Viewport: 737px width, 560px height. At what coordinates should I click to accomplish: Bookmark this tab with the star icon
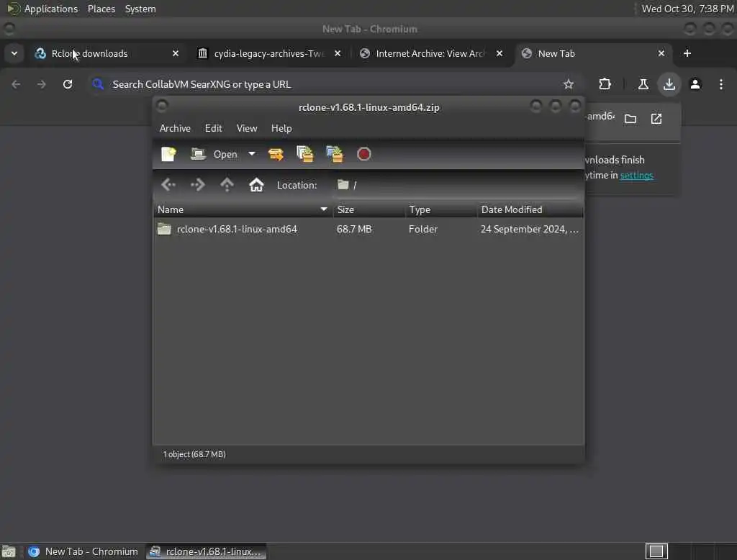pyautogui.click(x=569, y=84)
